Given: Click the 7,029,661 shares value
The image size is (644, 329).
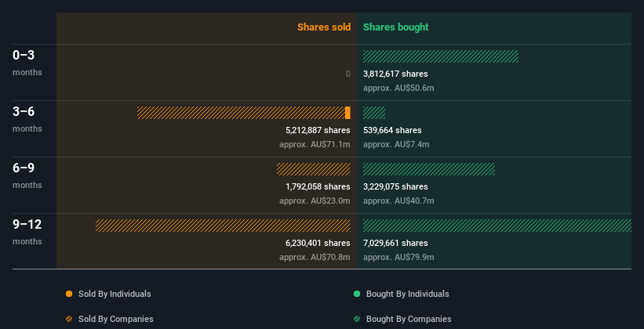Looking at the screenshot, I should [x=395, y=244].
